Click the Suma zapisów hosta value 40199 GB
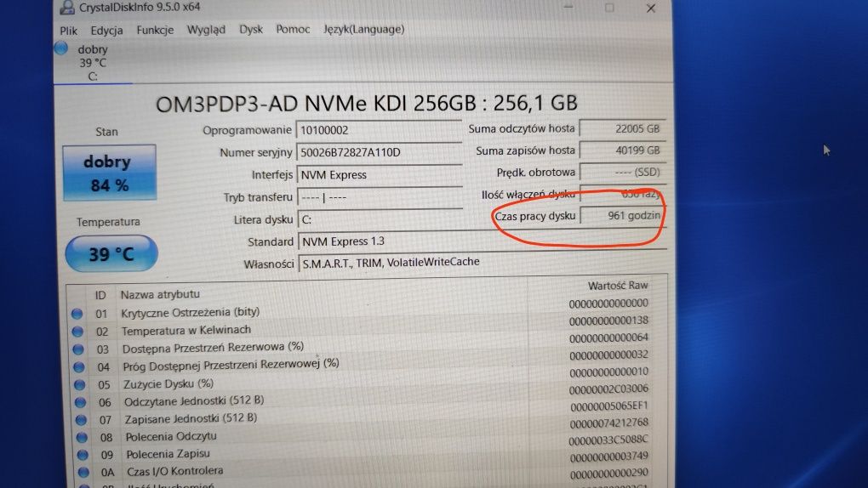868x488 pixels. click(622, 150)
